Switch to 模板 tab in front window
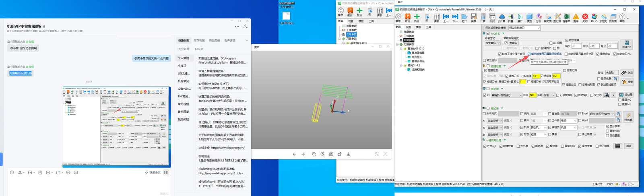 (418, 27)
